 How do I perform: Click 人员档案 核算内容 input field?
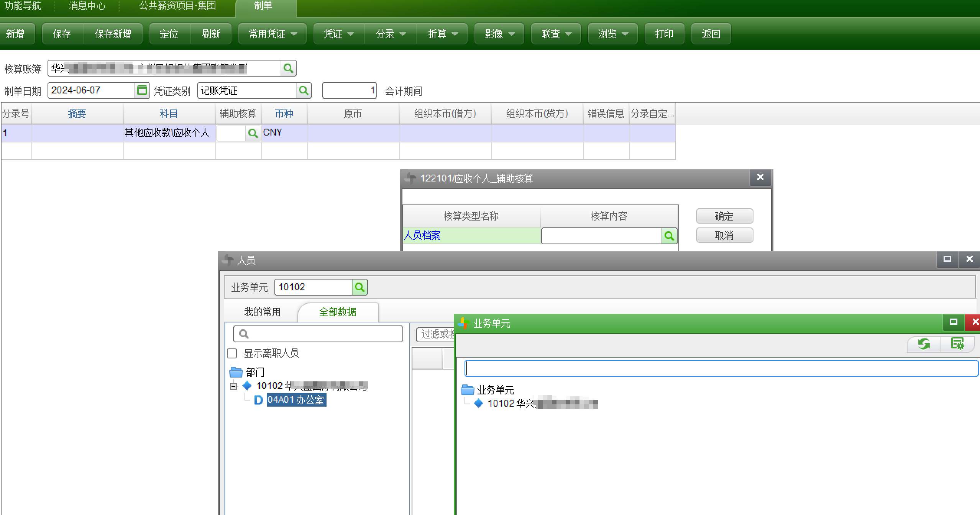[602, 236]
